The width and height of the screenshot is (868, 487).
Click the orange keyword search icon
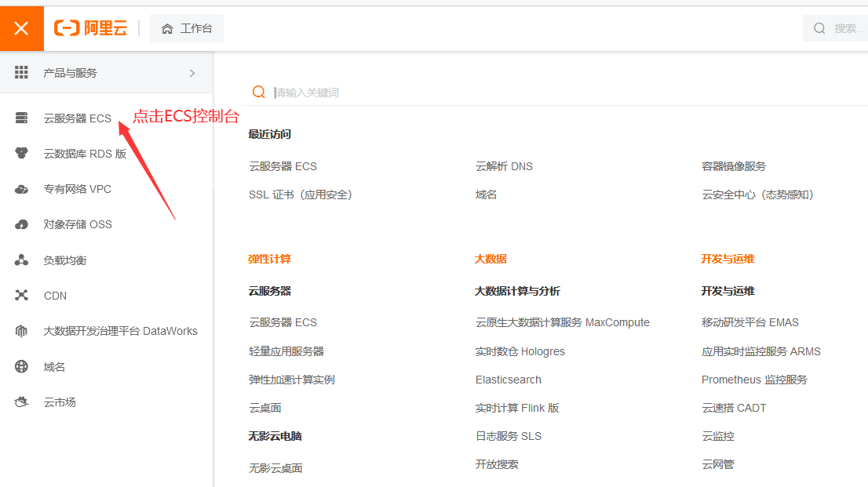(x=258, y=92)
